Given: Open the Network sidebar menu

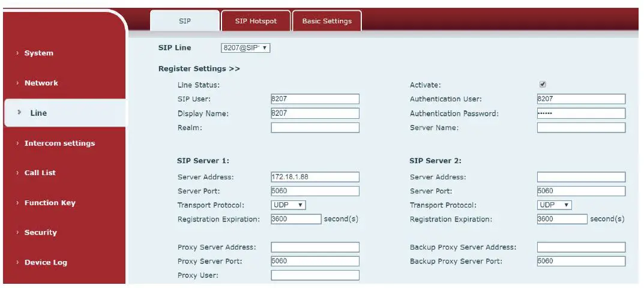Looking at the screenshot, I should point(41,83).
